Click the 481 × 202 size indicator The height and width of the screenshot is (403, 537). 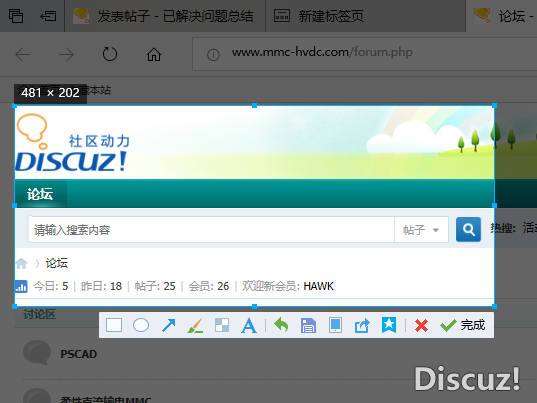pyautogui.click(x=50, y=93)
